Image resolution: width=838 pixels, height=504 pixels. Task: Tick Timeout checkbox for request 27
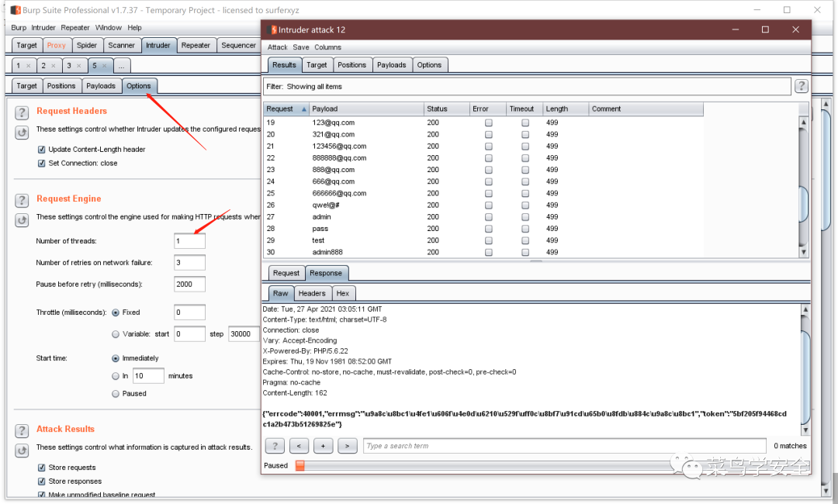coord(525,217)
